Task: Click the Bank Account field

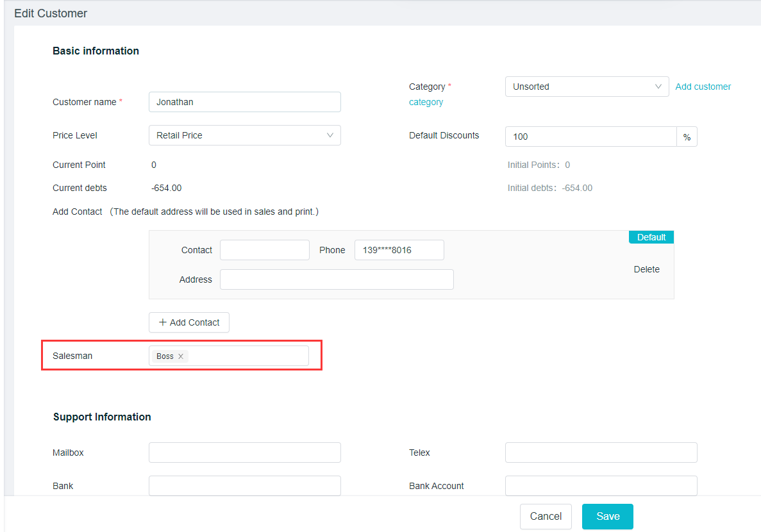Action: click(601, 486)
